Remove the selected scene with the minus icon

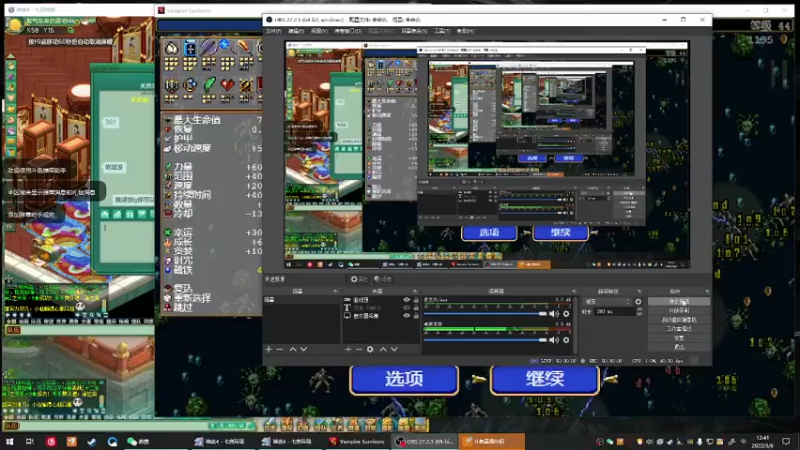[280, 349]
